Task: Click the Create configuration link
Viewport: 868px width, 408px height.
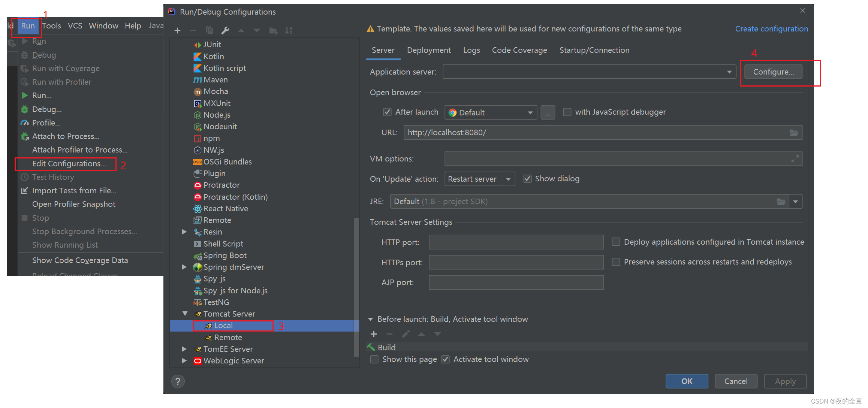Action: 771,29
